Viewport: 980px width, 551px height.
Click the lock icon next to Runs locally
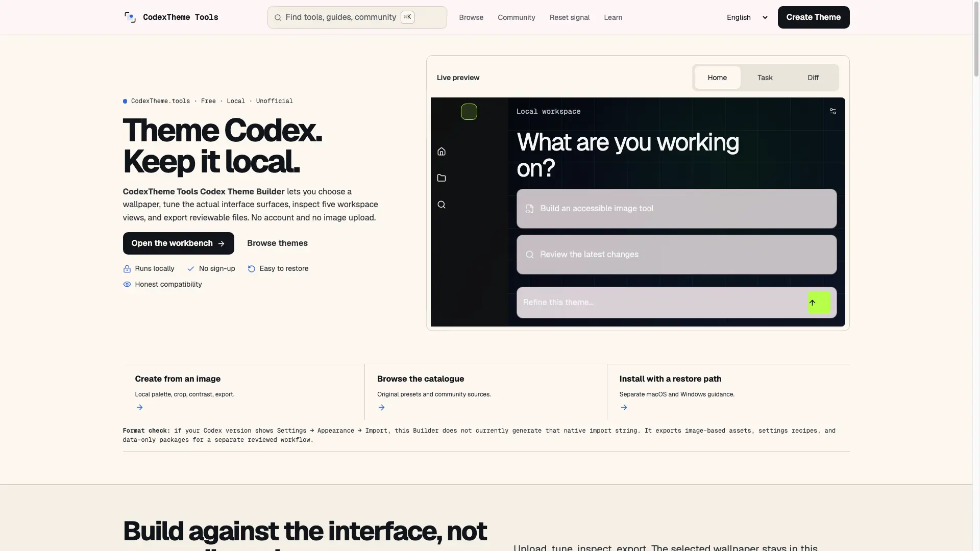pyautogui.click(x=127, y=269)
